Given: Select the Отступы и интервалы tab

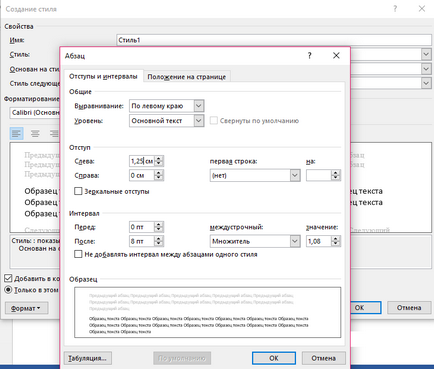Looking at the screenshot, I should tap(103, 76).
